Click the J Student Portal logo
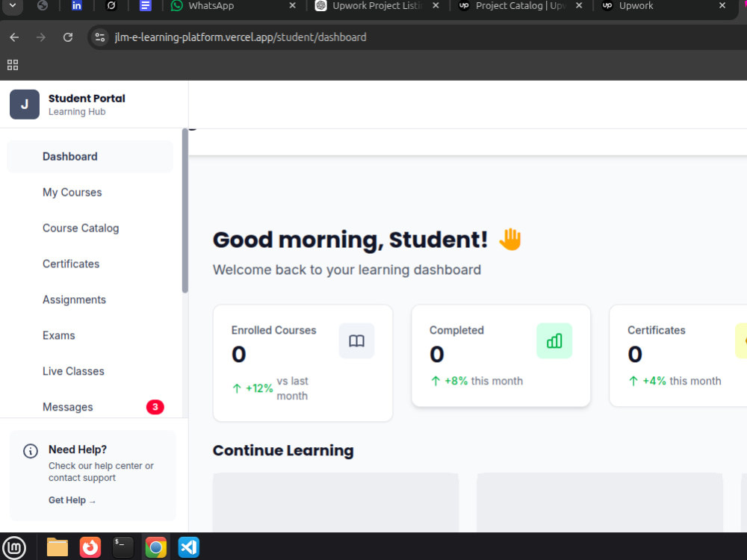Image resolution: width=747 pixels, height=560 pixels. pos(25,105)
